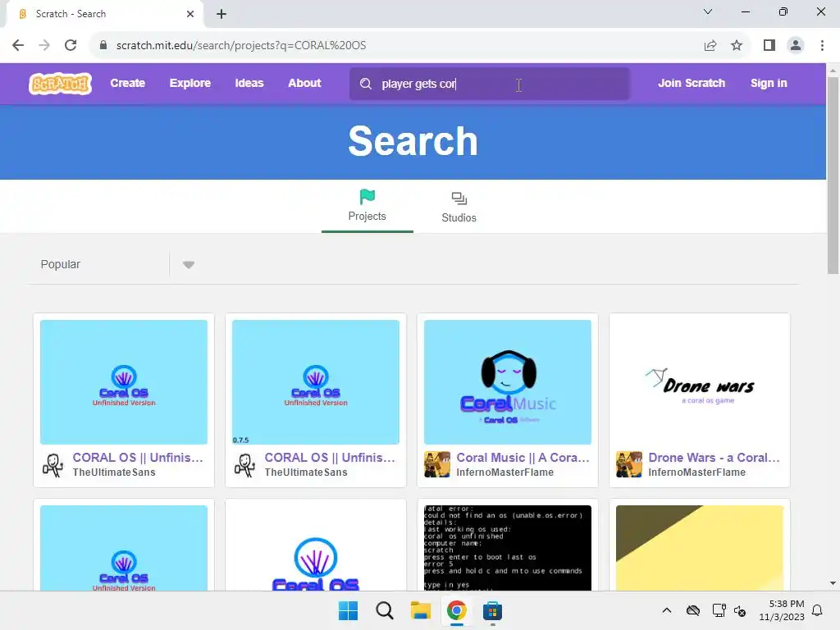
Task: Reload the page
Action: [x=71, y=45]
